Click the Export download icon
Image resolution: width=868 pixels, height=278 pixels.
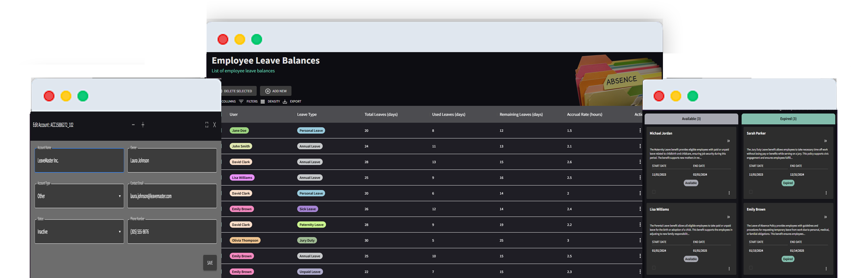(x=285, y=102)
